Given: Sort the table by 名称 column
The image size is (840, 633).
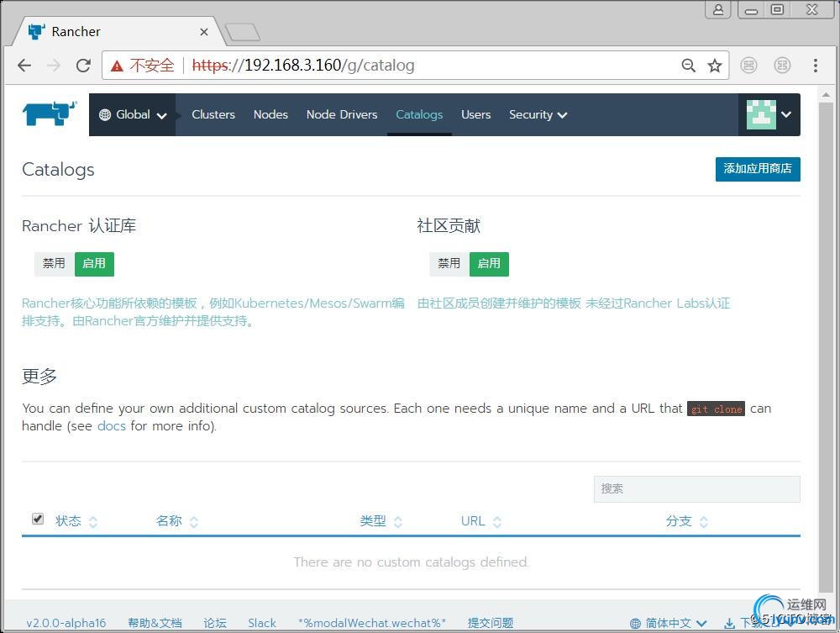Looking at the screenshot, I should [x=176, y=521].
